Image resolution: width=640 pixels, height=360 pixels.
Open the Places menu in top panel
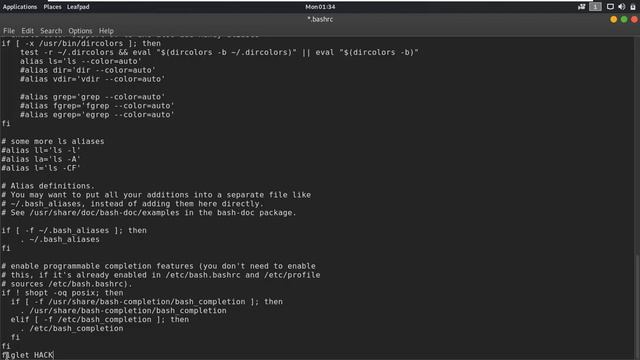[52, 7]
